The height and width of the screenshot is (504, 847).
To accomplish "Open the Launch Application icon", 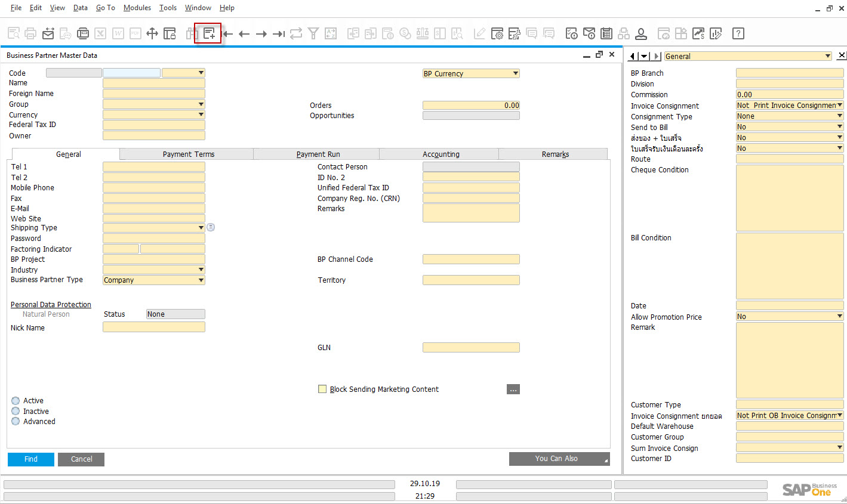I will point(83,33).
